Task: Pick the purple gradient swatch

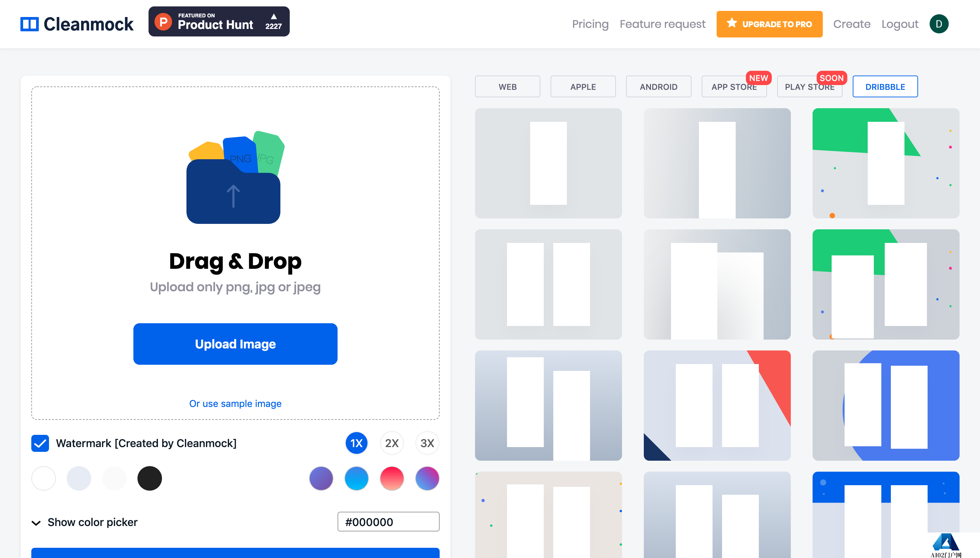Action: (321, 478)
